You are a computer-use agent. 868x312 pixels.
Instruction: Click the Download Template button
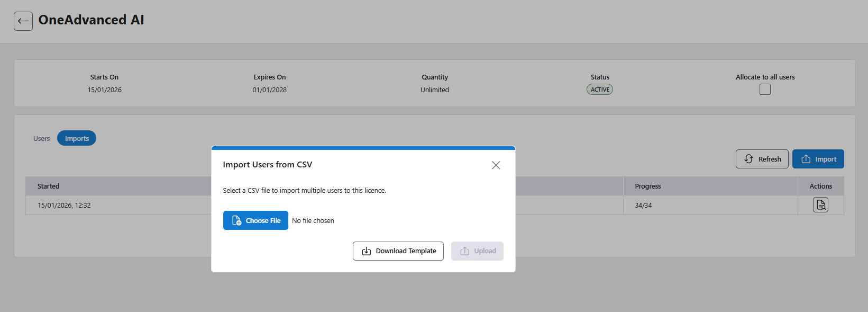click(x=398, y=251)
